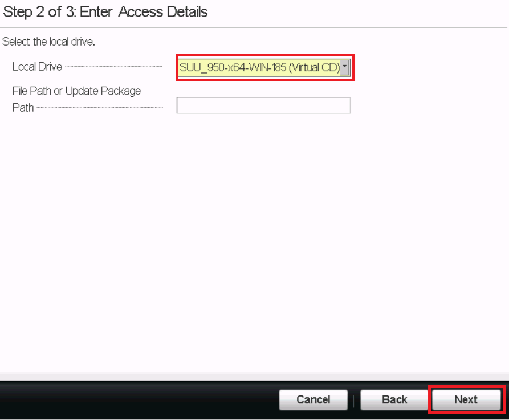Open the Local Drive dropdown arrow
The image size is (509, 420).
tap(345, 67)
